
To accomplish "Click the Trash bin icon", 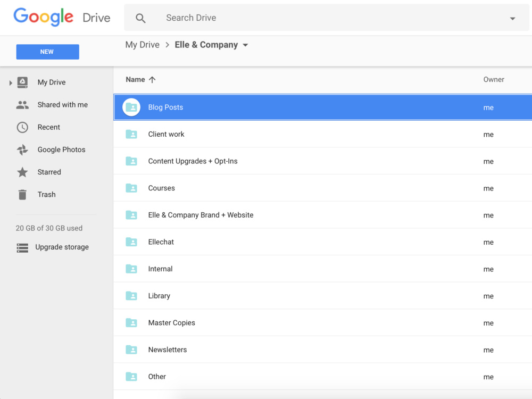I will coord(22,194).
